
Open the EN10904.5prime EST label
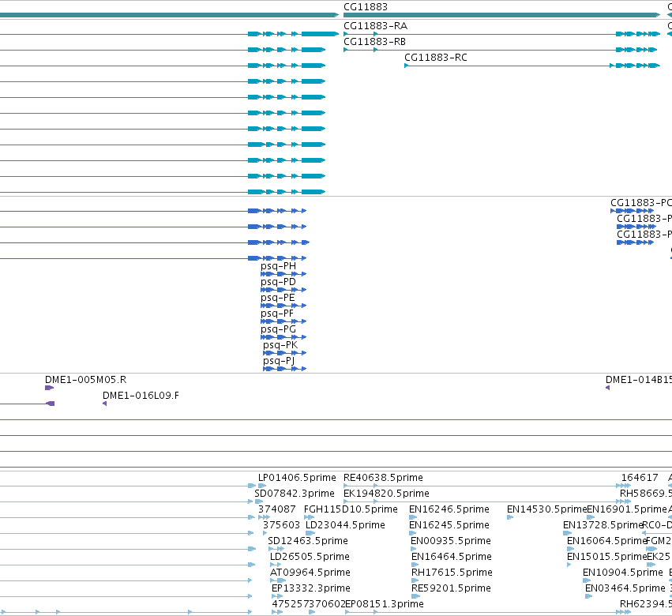pyautogui.click(x=623, y=573)
